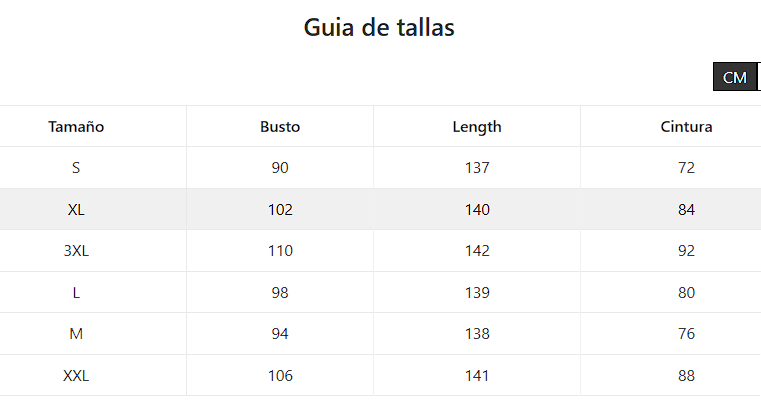Select length value 142 in the 3XL row
Screen dimensions: 761x400
pyautogui.click(x=477, y=251)
